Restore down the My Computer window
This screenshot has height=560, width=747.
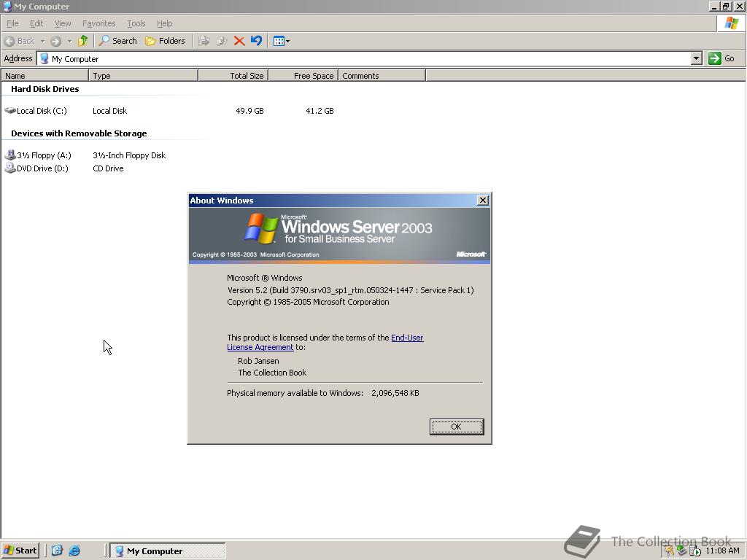[x=726, y=6]
